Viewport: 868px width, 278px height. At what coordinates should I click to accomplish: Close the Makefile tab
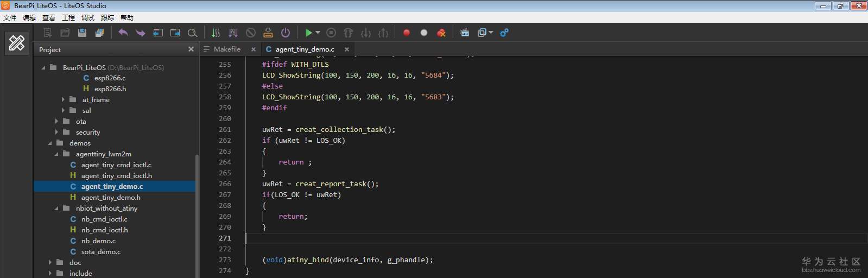[x=253, y=49]
